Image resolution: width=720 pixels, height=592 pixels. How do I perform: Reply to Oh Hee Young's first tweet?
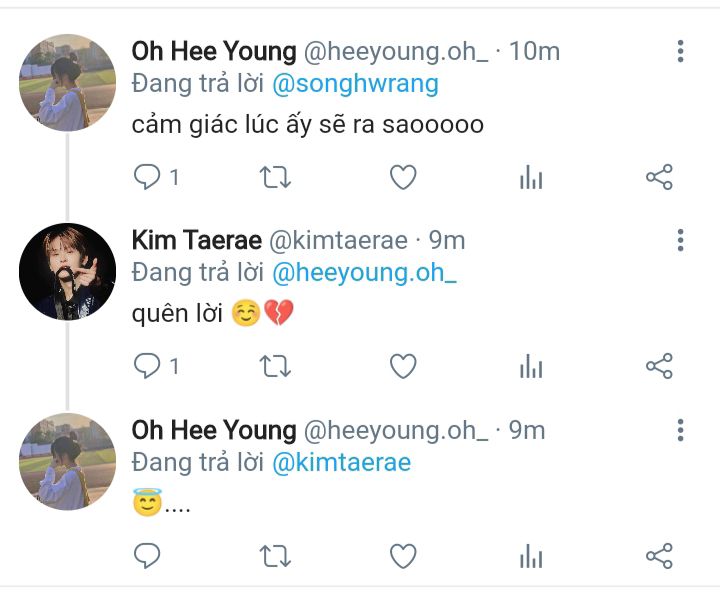click(x=147, y=178)
